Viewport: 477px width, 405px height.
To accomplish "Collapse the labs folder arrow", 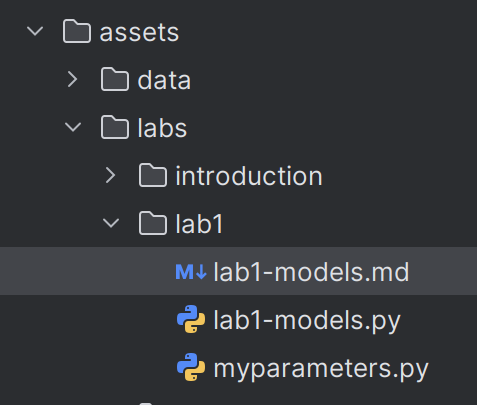I will coord(73,127).
